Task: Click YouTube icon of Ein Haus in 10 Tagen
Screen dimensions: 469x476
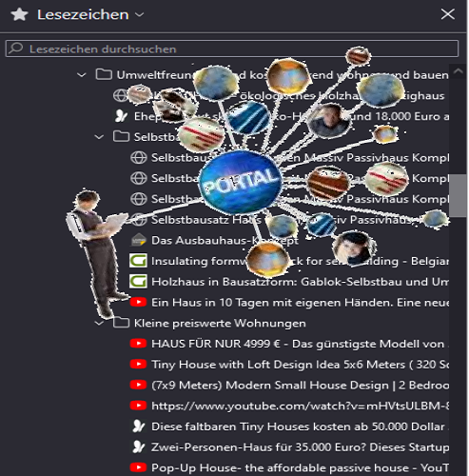Action: 138,302
